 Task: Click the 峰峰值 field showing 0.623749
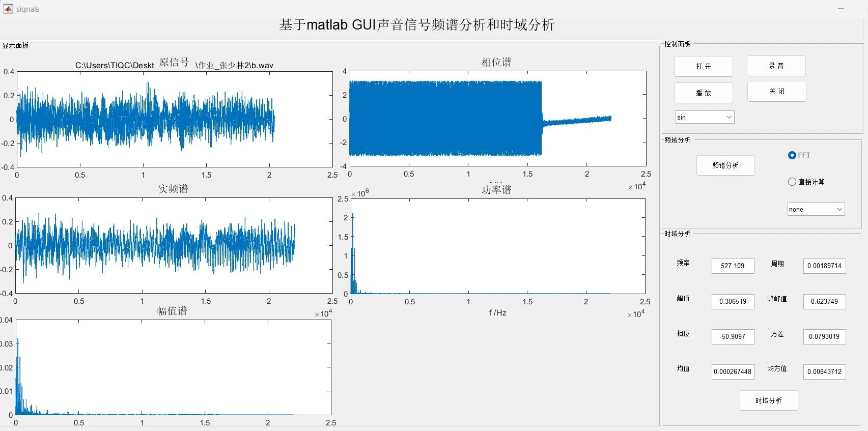(825, 301)
